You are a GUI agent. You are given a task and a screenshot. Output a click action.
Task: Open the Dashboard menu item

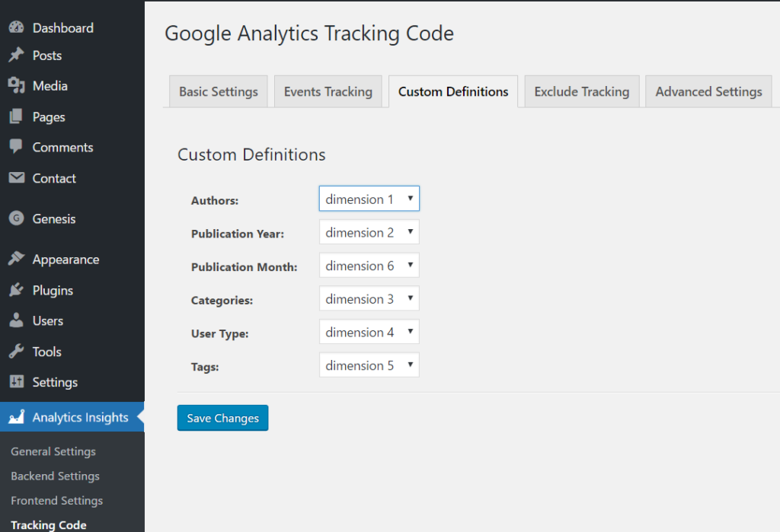62,28
